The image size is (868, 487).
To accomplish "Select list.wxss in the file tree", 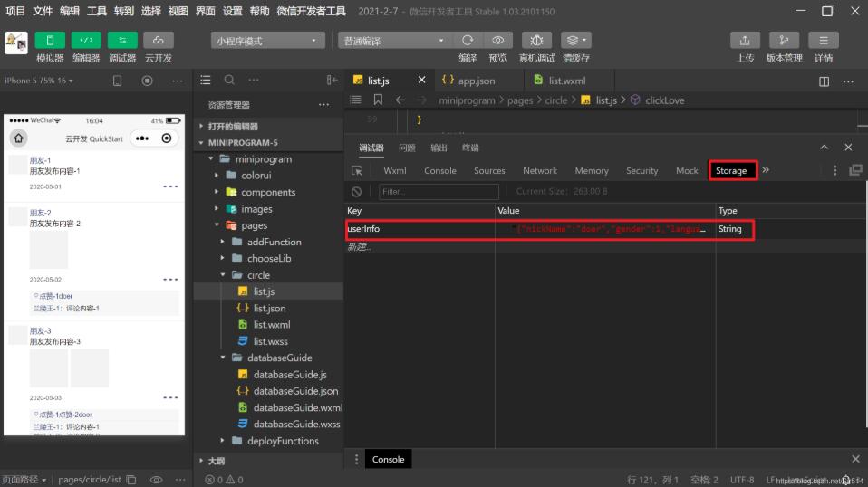I will point(271,341).
